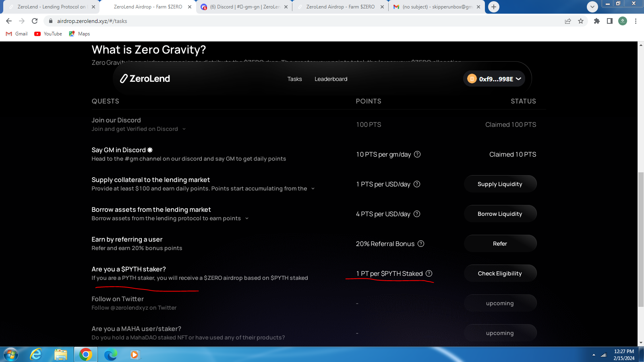The height and width of the screenshot is (362, 644).
Task: Open the Chrome profile avatar
Action: [623, 21]
